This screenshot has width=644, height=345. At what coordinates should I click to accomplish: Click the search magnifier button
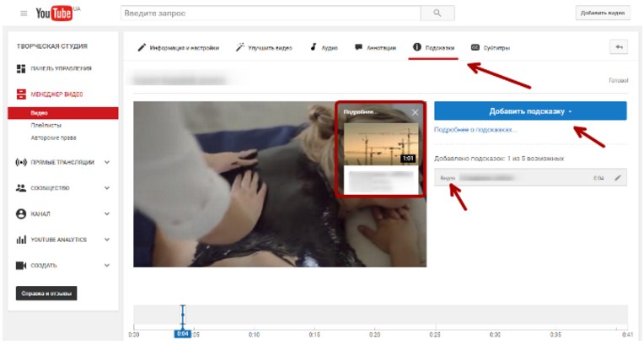(x=437, y=13)
